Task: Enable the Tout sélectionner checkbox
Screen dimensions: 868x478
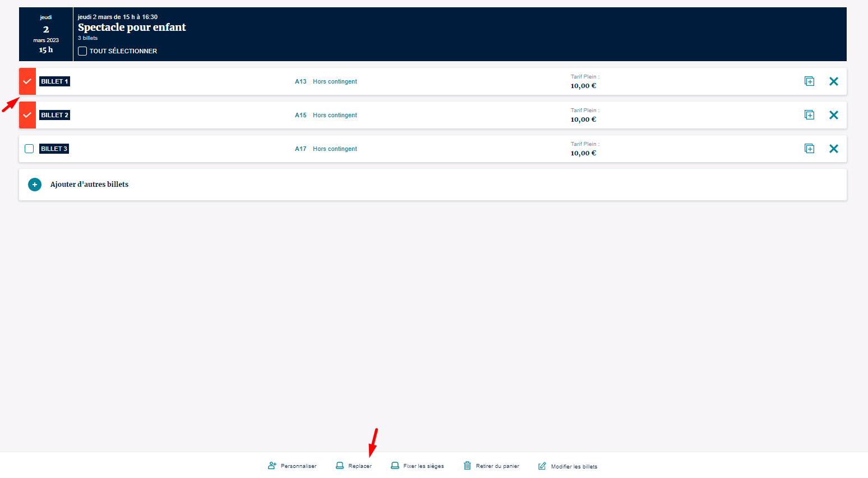Action: (x=82, y=51)
